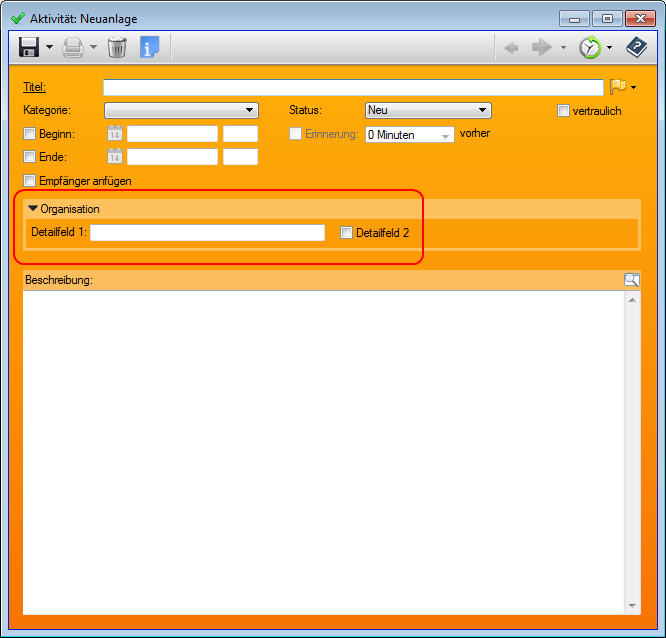Click the trash can Delete icon
The width and height of the screenshot is (666, 638).
[117, 47]
